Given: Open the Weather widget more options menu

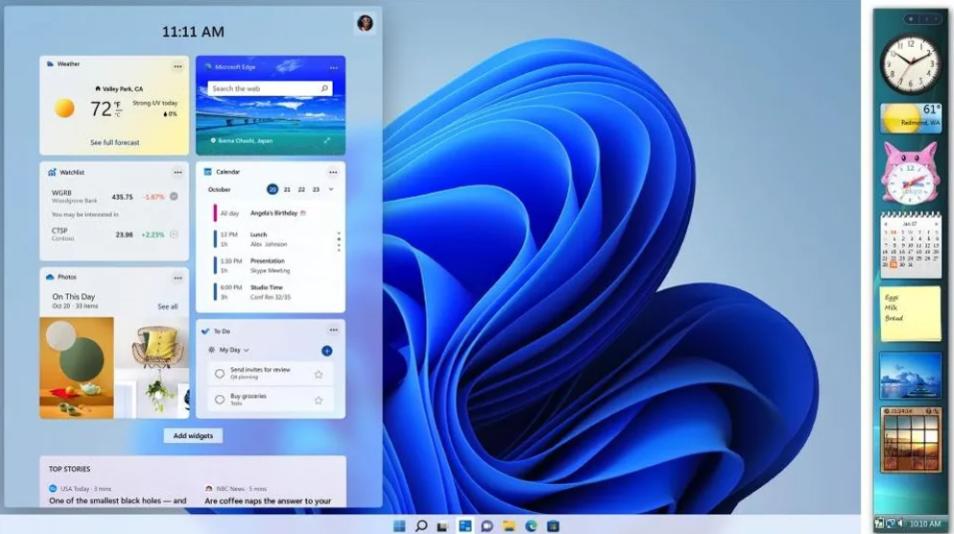Looking at the screenshot, I should [x=177, y=66].
